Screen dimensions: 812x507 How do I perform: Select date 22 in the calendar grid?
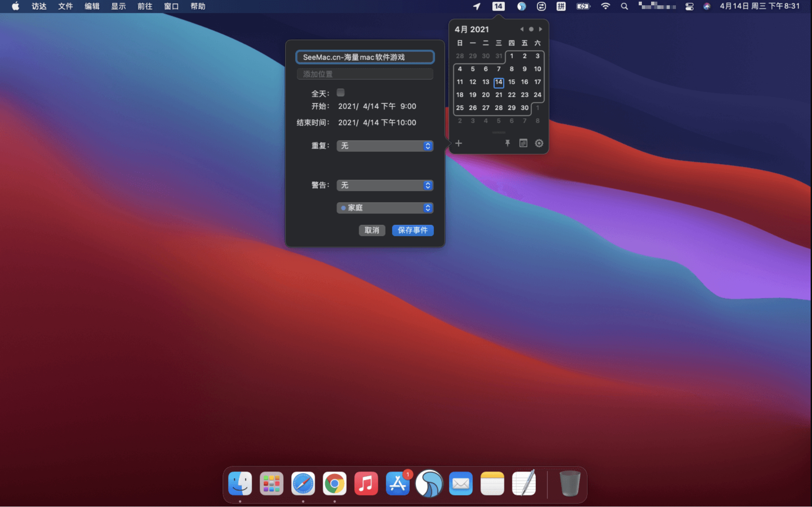pos(511,95)
